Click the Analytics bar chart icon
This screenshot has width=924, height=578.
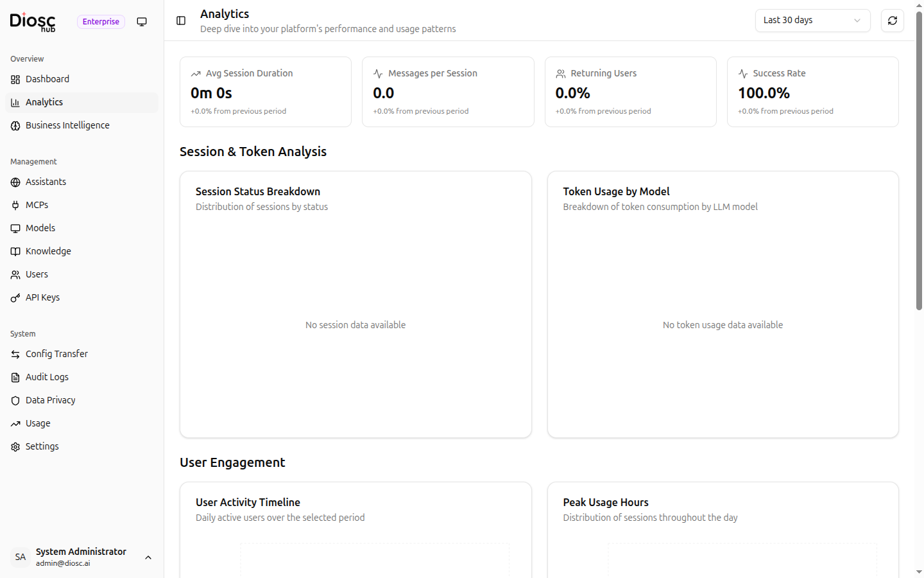click(15, 103)
